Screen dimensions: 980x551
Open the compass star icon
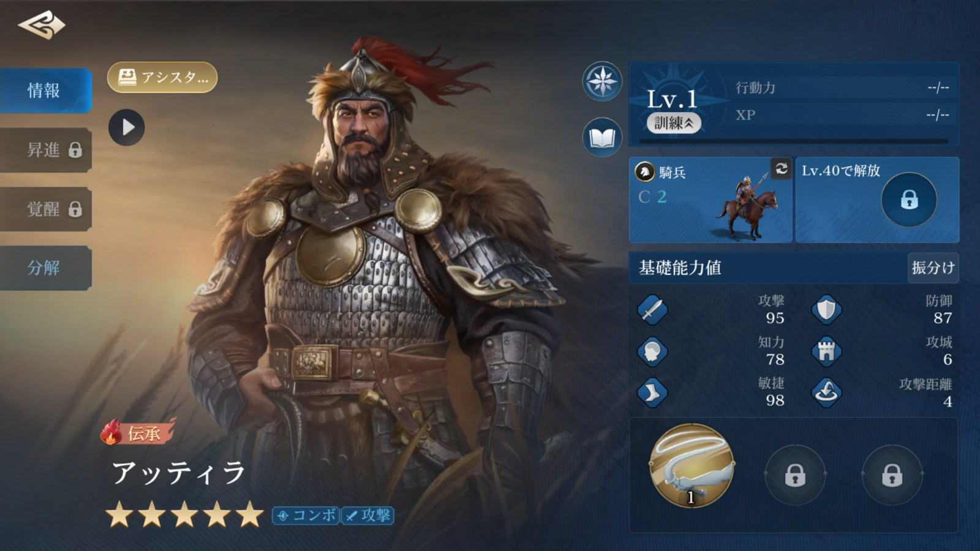(602, 81)
